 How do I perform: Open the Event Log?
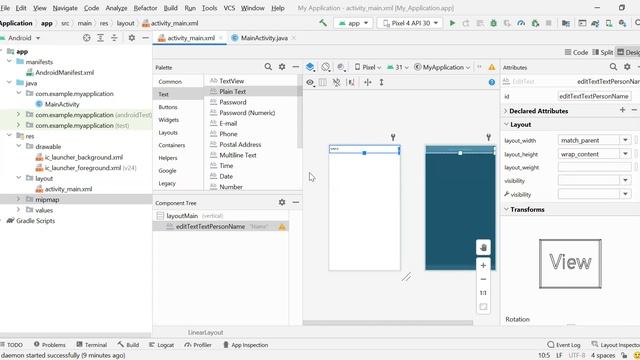(564, 344)
